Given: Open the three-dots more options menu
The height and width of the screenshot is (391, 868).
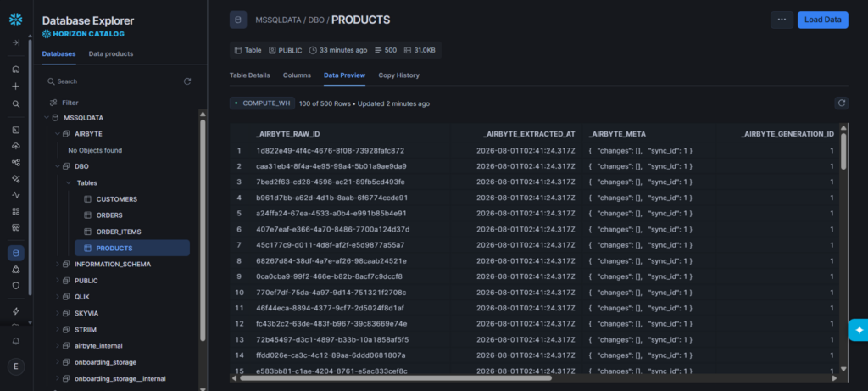Looking at the screenshot, I should pos(782,20).
